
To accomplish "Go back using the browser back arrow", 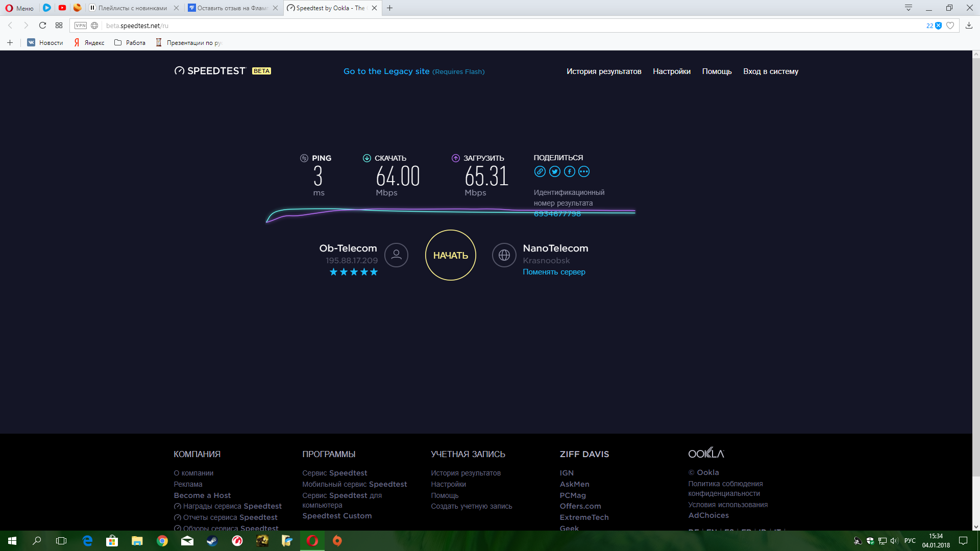I will (10, 26).
